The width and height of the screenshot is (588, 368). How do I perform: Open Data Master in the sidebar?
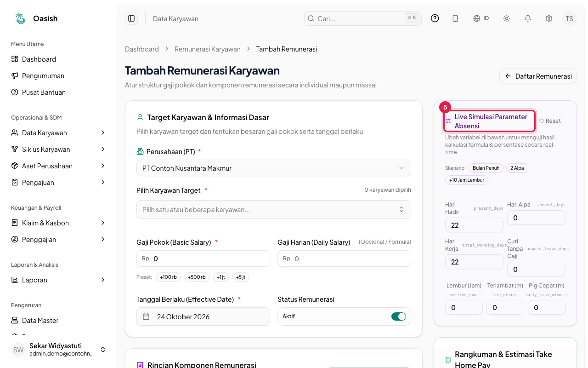click(x=59, y=321)
